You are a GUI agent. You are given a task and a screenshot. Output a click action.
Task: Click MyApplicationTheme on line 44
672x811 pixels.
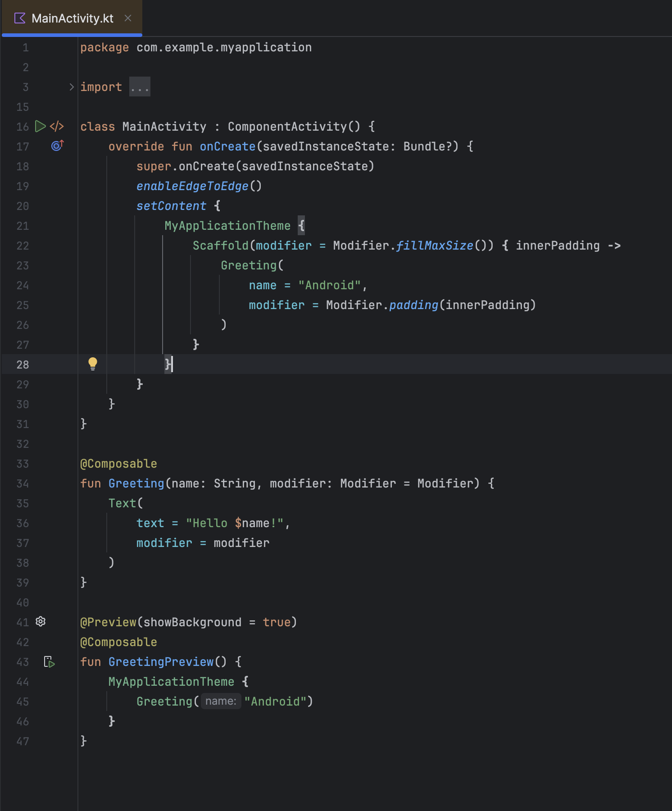pos(171,682)
